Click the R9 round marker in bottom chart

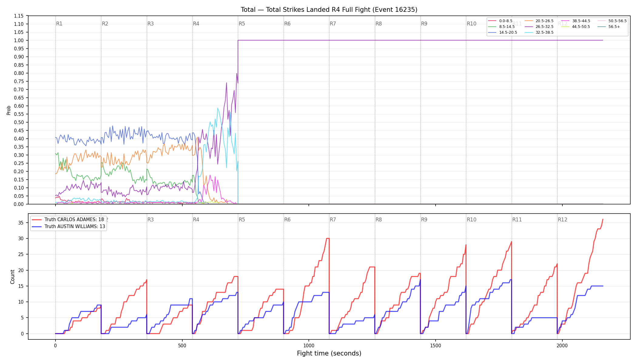click(424, 220)
